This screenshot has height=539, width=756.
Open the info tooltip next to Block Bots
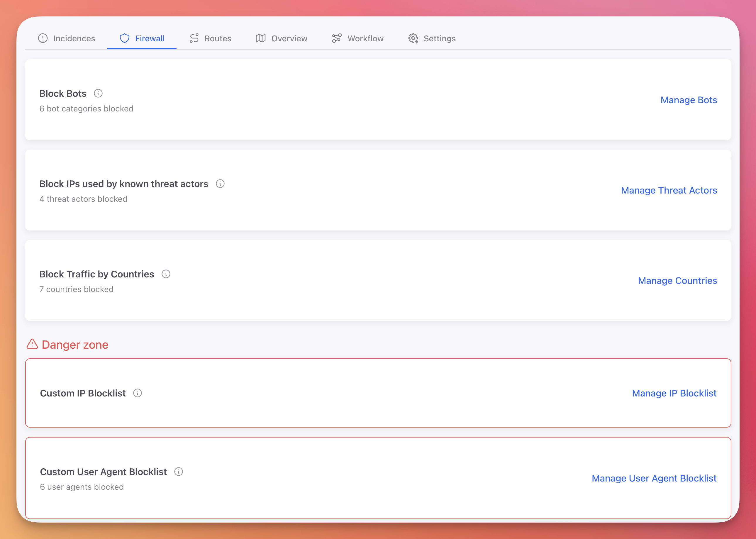(x=98, y=93)
